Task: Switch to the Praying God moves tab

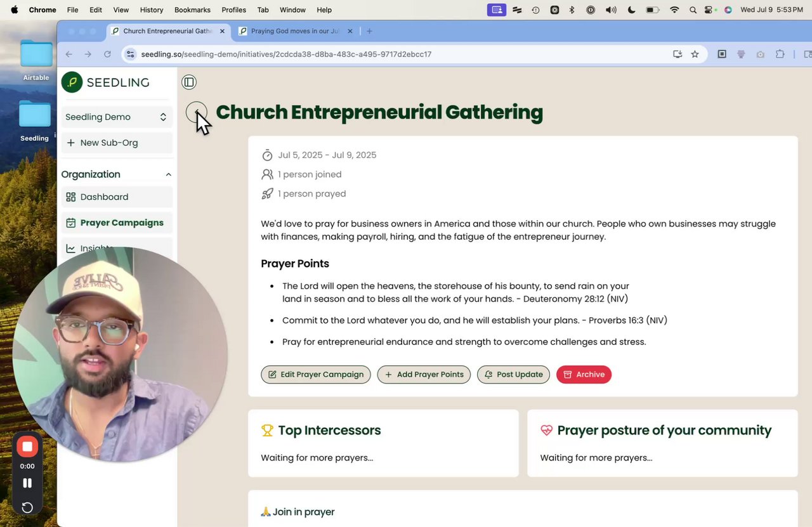Action: pos(295,31)
